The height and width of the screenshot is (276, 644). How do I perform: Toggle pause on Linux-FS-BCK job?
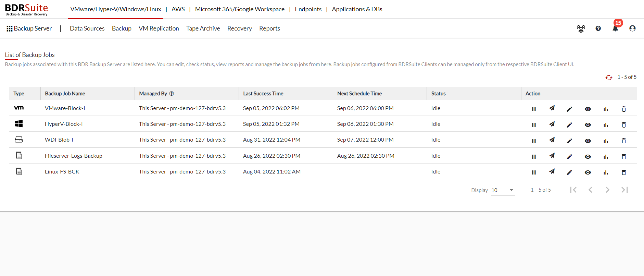pos(534,172)
